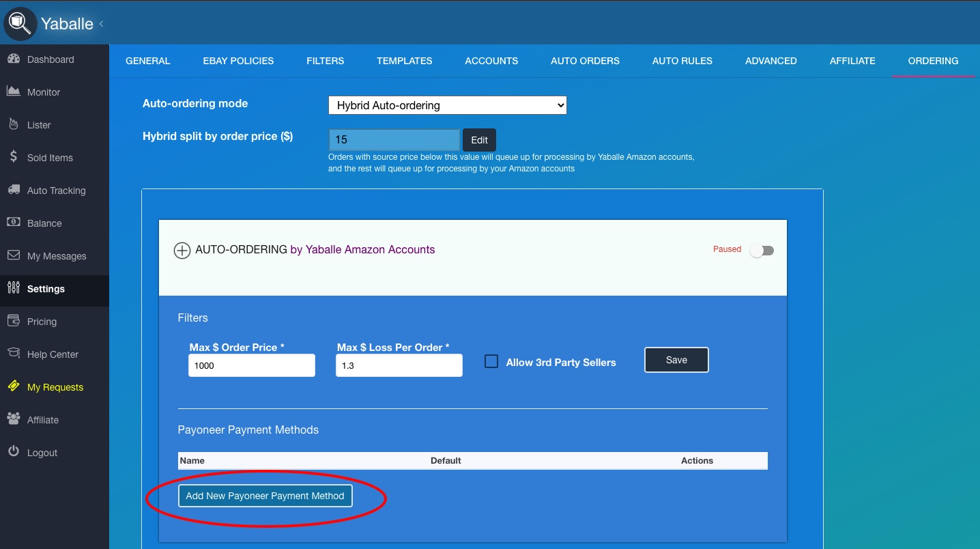Viewport: 980px width, 549px height.
Task: Open the AUTO RULES tab
Action: (x=682, y=61)
